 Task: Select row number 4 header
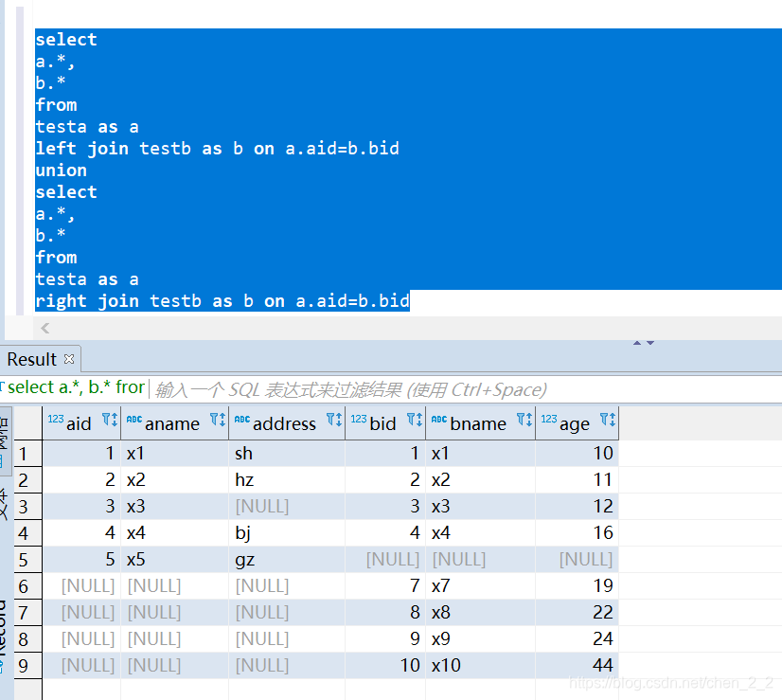(28, 533)
